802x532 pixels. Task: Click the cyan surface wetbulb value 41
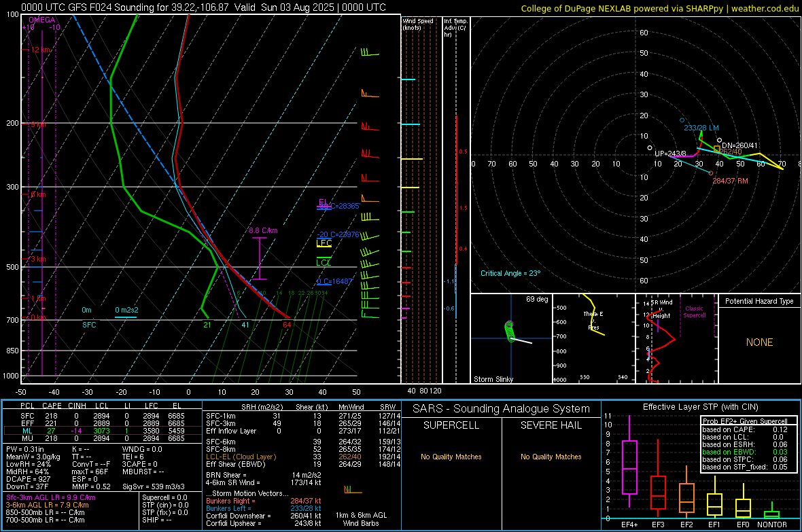[245, 325]
